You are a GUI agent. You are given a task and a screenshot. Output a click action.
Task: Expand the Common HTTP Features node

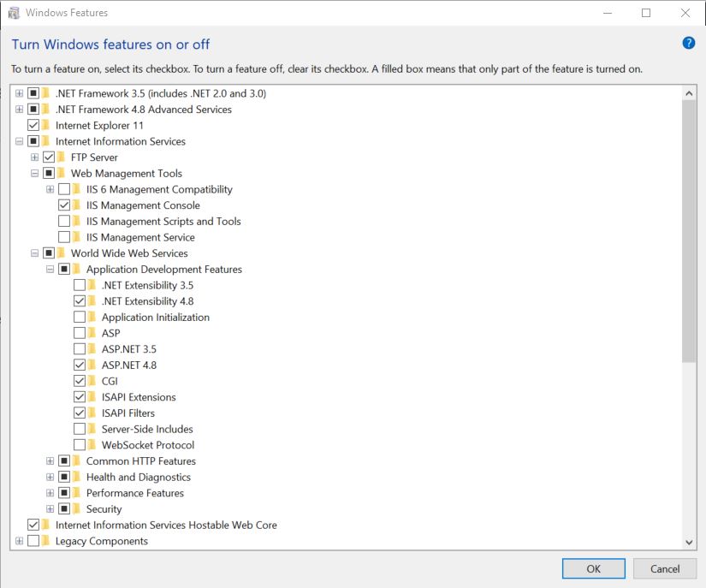[x=50, y=461]
